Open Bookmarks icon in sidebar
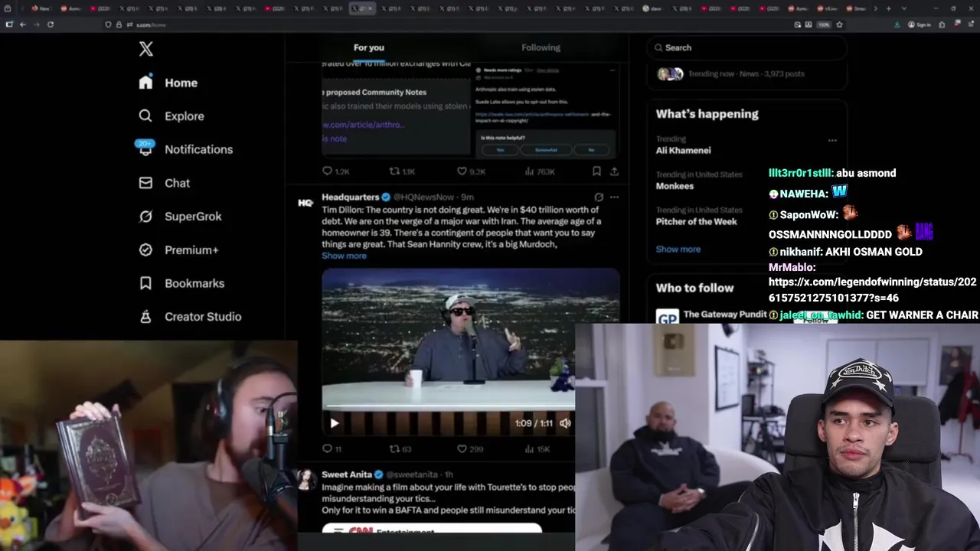The image size is (980, 551). [145, 283]
